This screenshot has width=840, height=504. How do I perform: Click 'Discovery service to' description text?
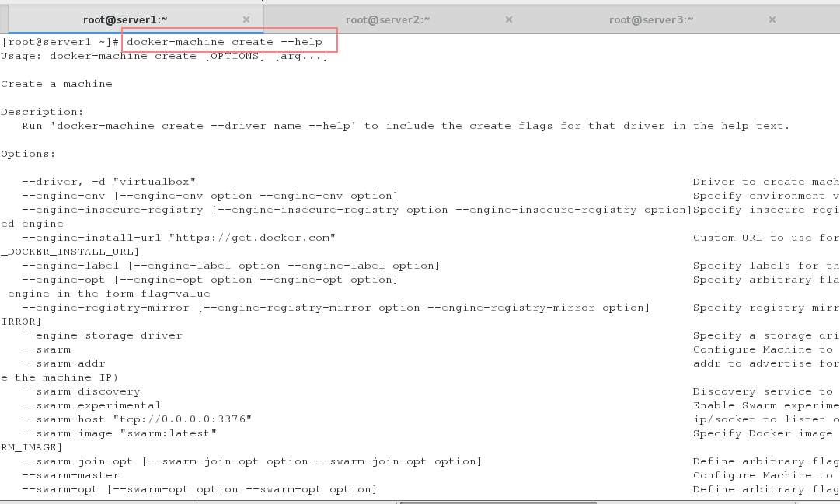click(x=762, y=391)
